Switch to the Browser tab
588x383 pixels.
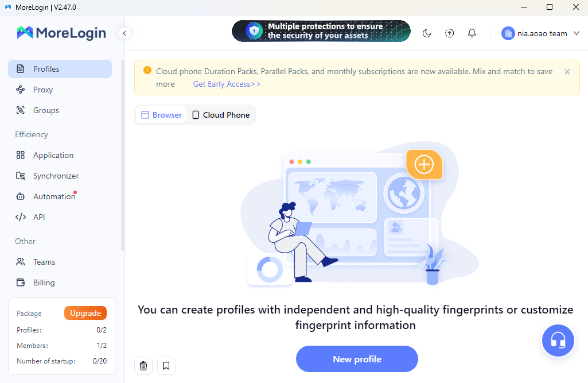click(x=161, y=115)
